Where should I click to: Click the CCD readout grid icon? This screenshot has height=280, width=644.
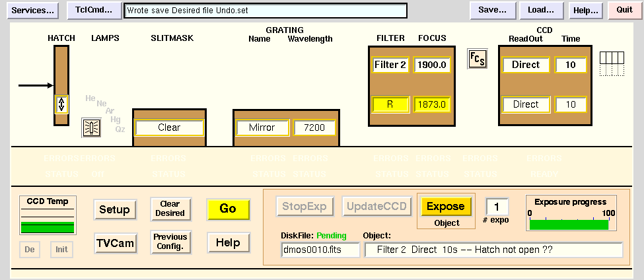611,63
